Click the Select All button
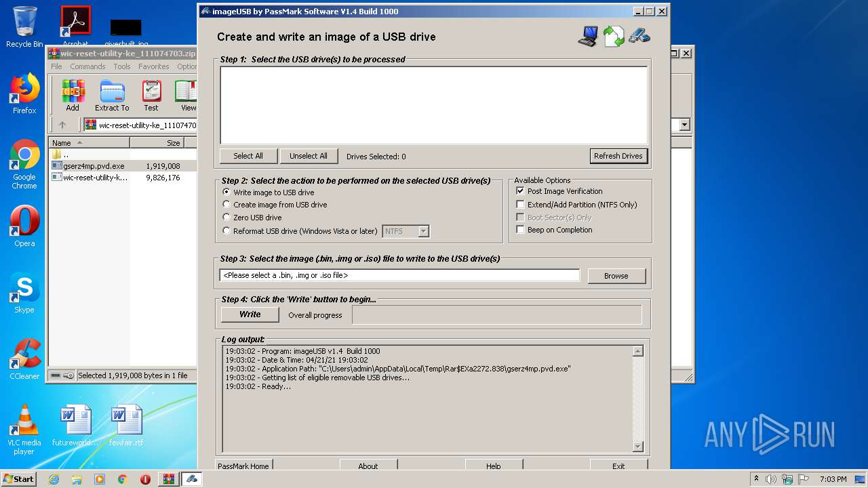The width and height of the screenshot is (868, 488). click(248, 156)
